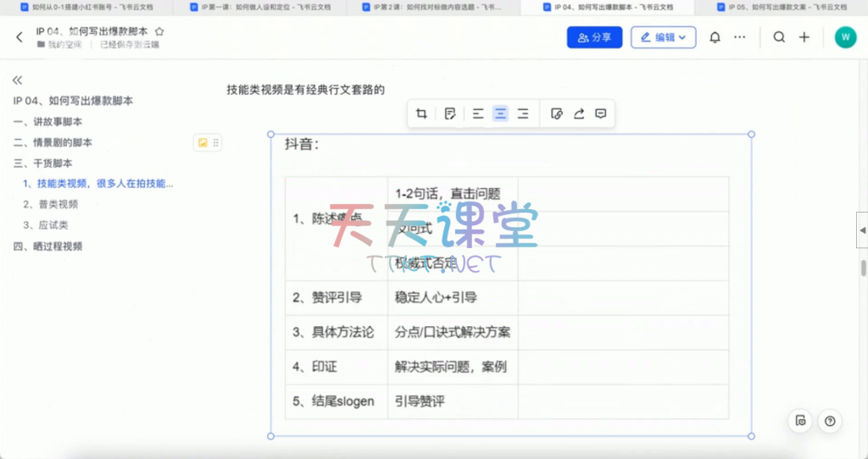
Task: Add a comment via image toolbar icon
Action: (x=601, y=114)
